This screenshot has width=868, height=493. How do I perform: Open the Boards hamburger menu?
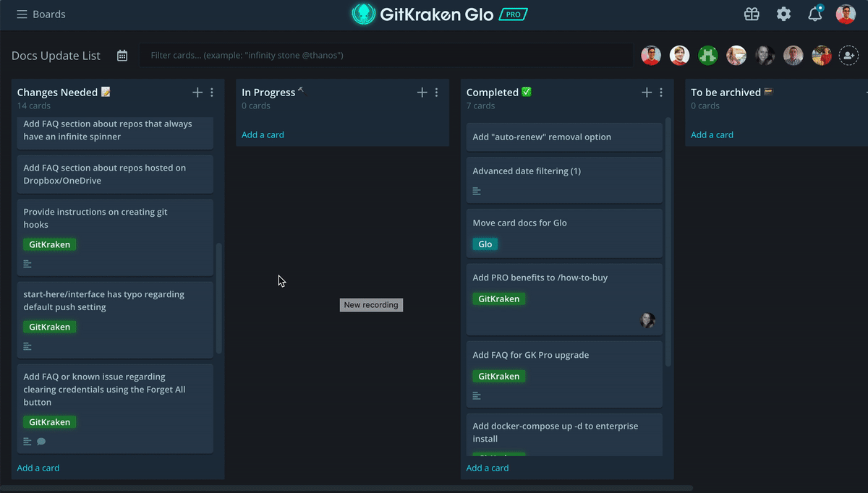22,14
